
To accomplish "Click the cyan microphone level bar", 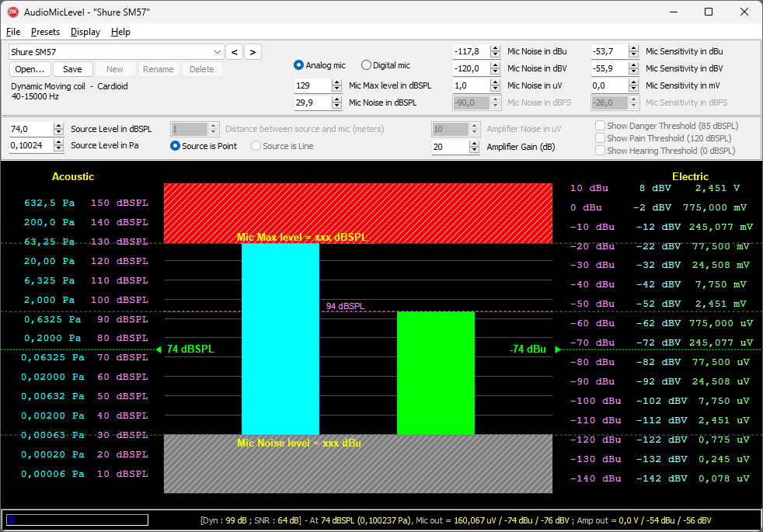I will [280, 339].
